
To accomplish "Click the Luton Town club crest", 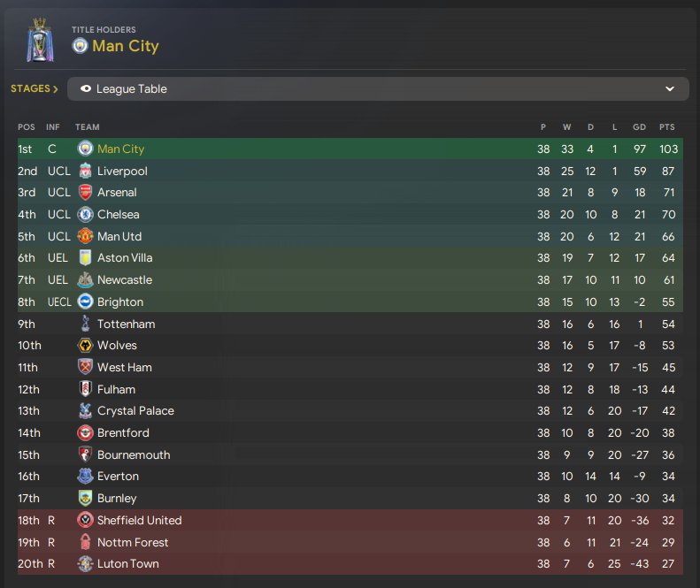I will coord(85,564).
